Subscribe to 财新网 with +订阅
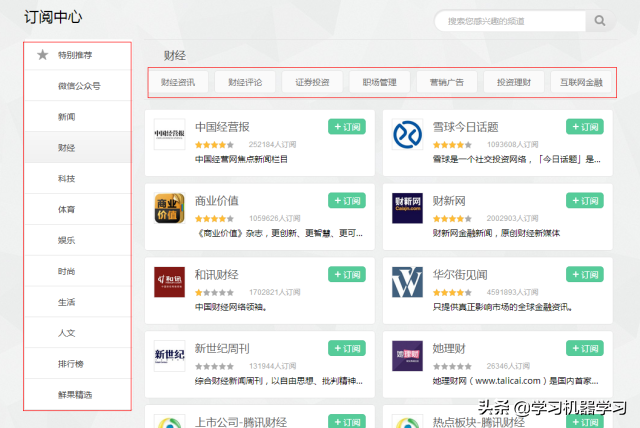640x428 pixels. pos(585,201)
